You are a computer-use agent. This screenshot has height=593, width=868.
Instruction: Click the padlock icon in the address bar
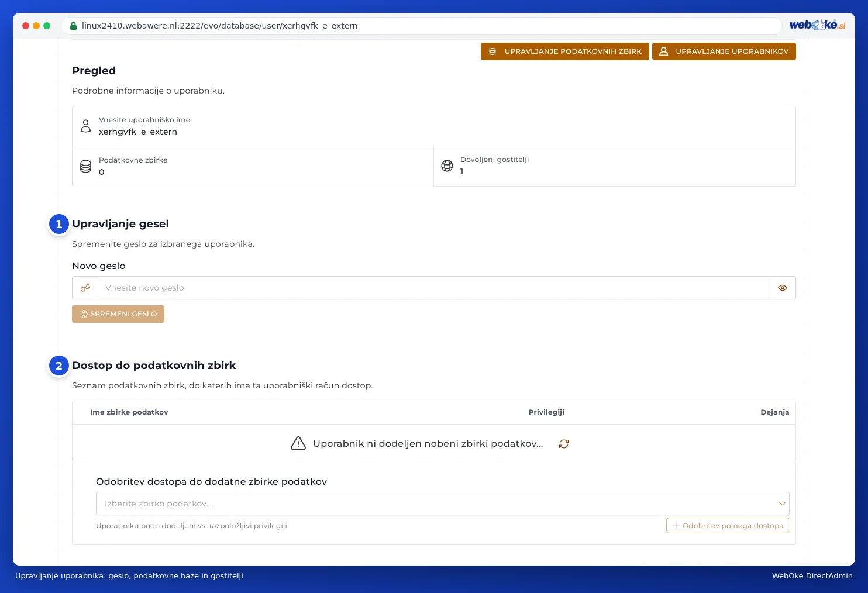(x=73, y=26)
